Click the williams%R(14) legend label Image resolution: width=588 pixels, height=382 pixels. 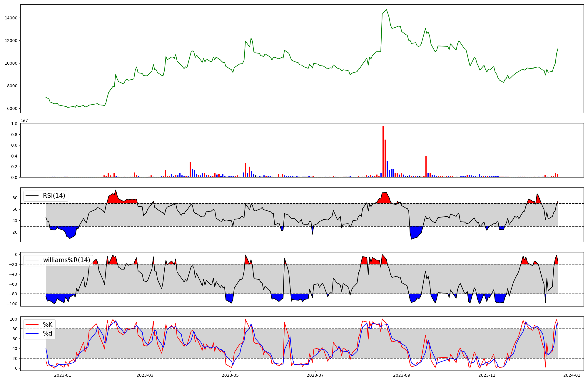(66, 260)
